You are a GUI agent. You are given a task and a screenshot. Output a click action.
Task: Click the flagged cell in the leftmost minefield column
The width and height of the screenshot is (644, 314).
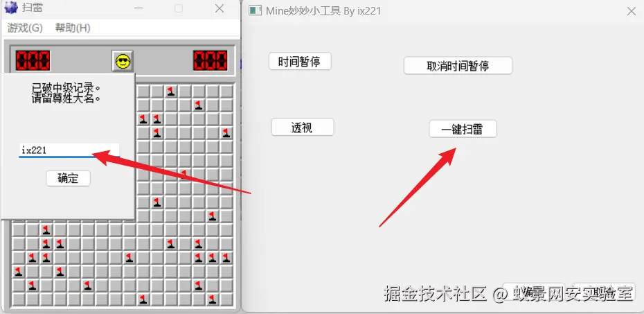point(18,271)
